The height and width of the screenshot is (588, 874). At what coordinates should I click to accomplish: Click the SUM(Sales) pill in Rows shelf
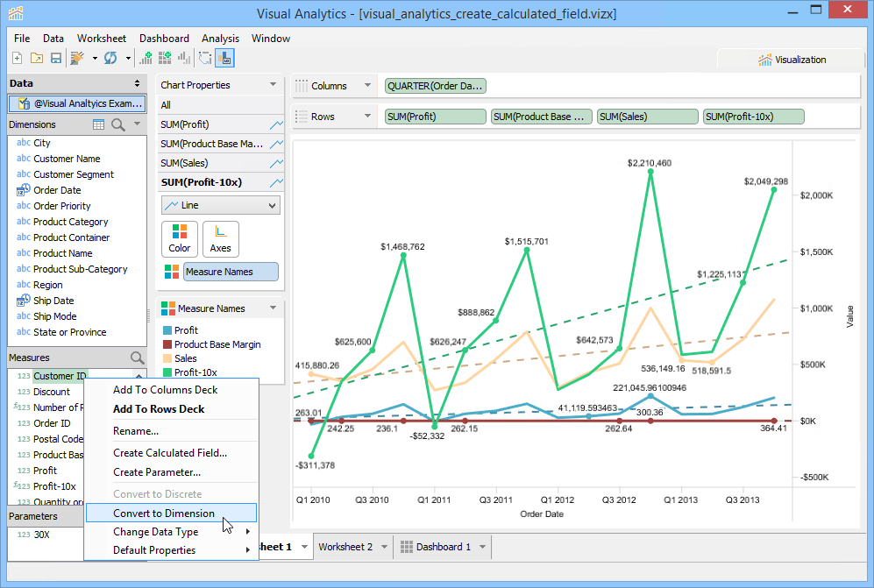point(647,117)
